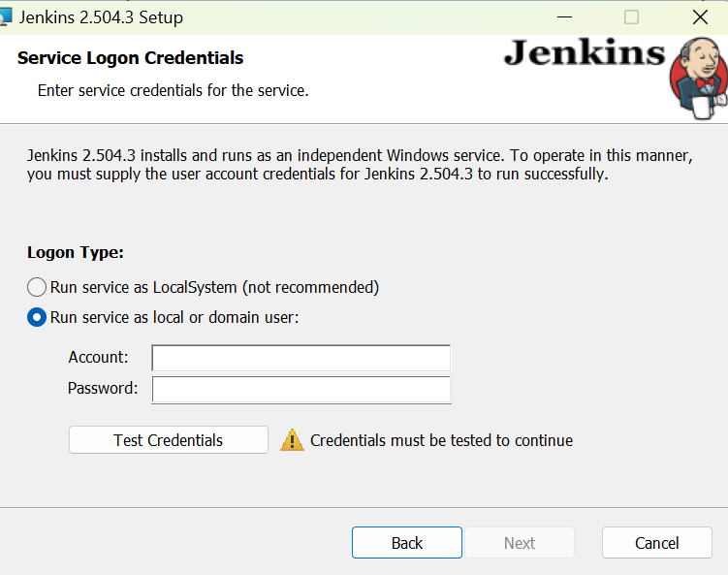The height and width of the screenshot is (575, 728).
Task: Click the 'Jenkins 2.504.3 Setup' window title
Action: click(101, 17)
